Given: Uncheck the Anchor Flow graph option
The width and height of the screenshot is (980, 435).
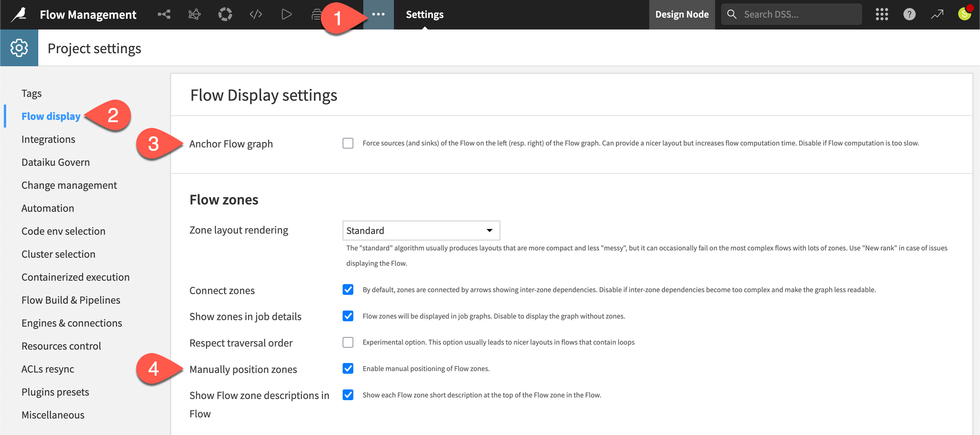Looking at the screenshot, I should [348, 144].
